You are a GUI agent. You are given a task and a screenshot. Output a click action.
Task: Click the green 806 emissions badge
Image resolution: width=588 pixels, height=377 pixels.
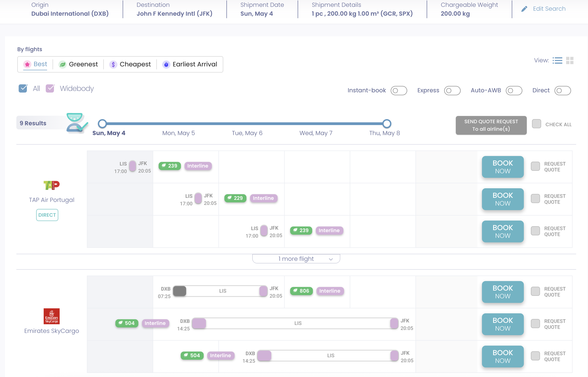click(301, 291)
